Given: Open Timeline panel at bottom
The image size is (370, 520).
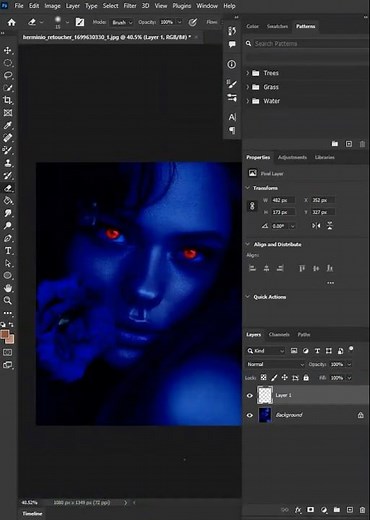Looking at the screenshot, I should pos(32,514).
